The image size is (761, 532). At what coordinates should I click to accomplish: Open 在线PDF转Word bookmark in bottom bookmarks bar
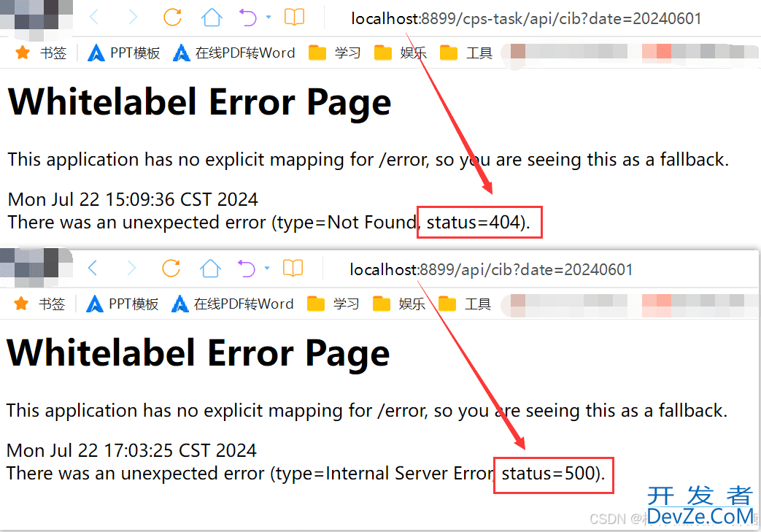click(233, 304)
